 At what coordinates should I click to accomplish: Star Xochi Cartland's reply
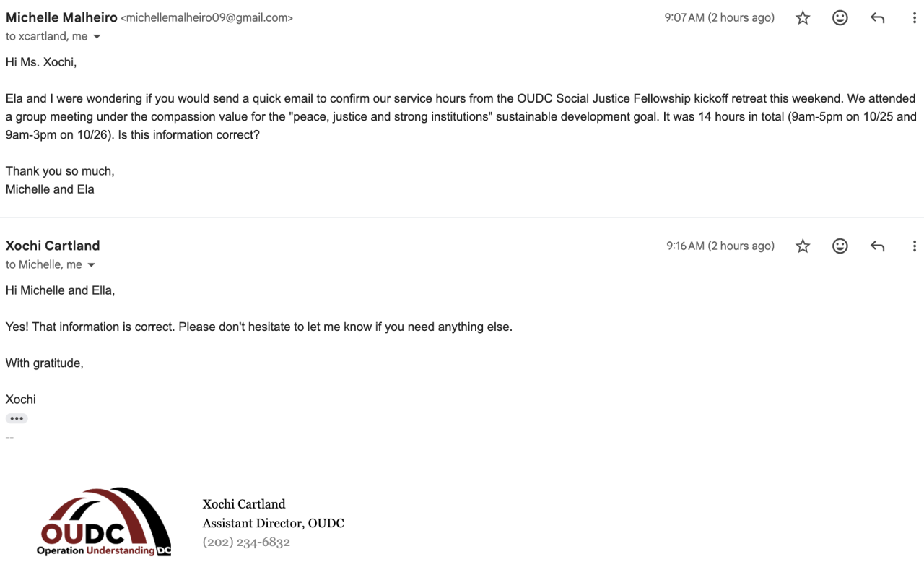tap(803, 246)
